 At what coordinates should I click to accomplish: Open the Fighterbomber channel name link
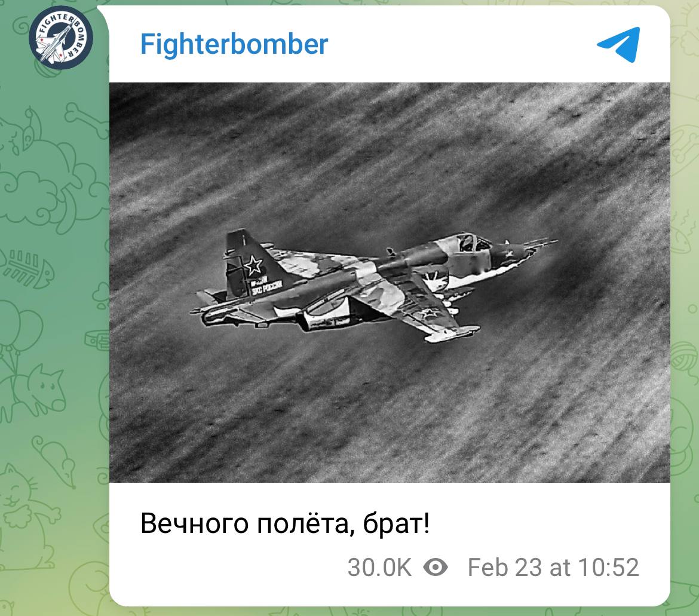coord(234,44)
